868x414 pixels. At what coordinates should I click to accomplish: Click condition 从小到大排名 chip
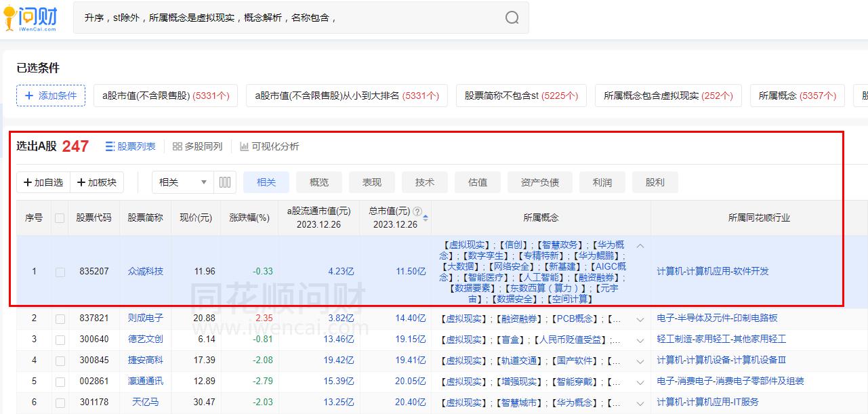(347, 96)
